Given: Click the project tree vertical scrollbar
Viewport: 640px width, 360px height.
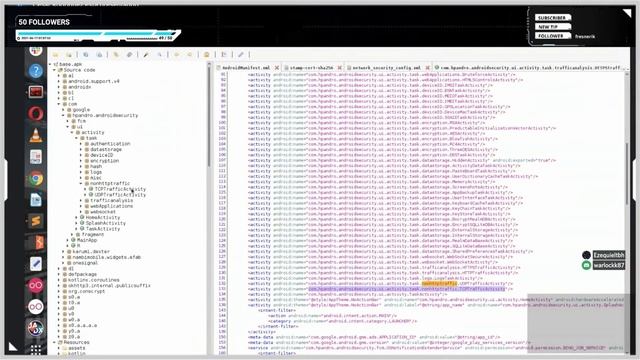Looking at the screenshot, I should [x=209, y=114].
